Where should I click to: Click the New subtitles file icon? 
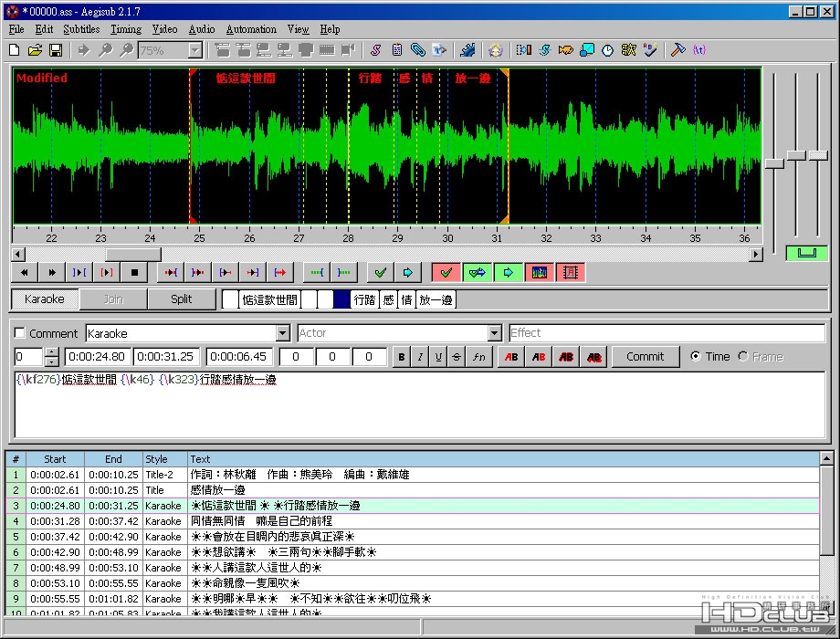(x=15, y=50)
